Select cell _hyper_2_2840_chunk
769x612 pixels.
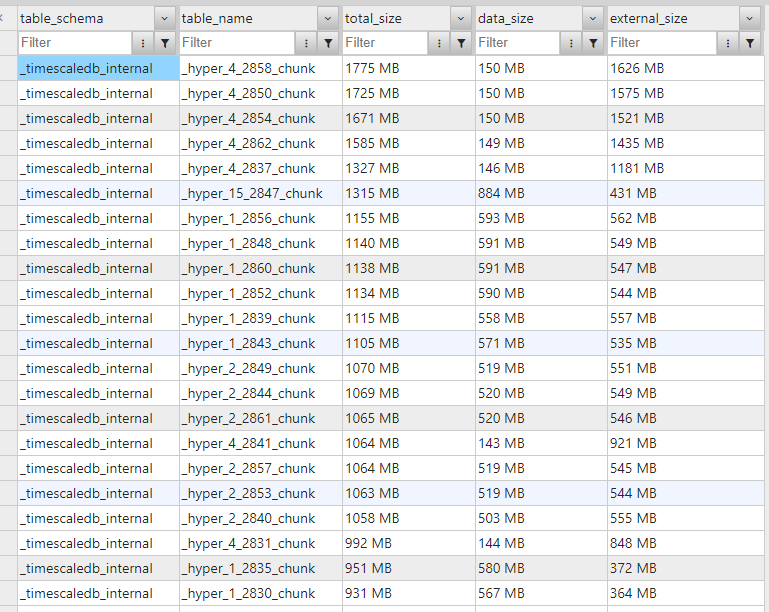coord(261,518)
